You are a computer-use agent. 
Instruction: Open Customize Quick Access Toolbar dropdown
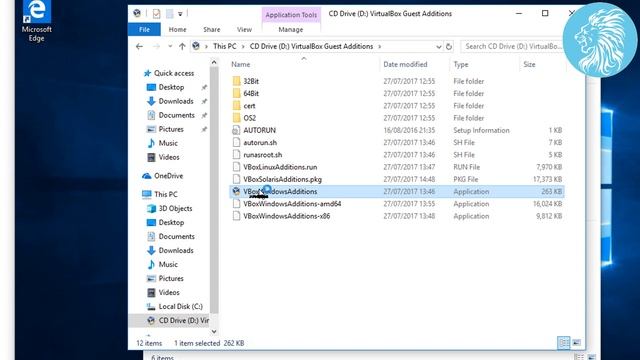[180, 14]
